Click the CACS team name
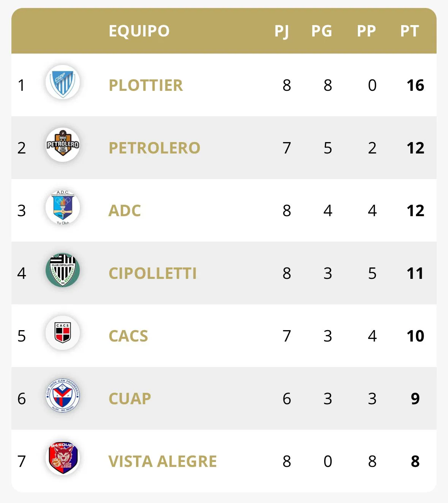The height and width of the screenshot is (503, 448). coord(128,336)
